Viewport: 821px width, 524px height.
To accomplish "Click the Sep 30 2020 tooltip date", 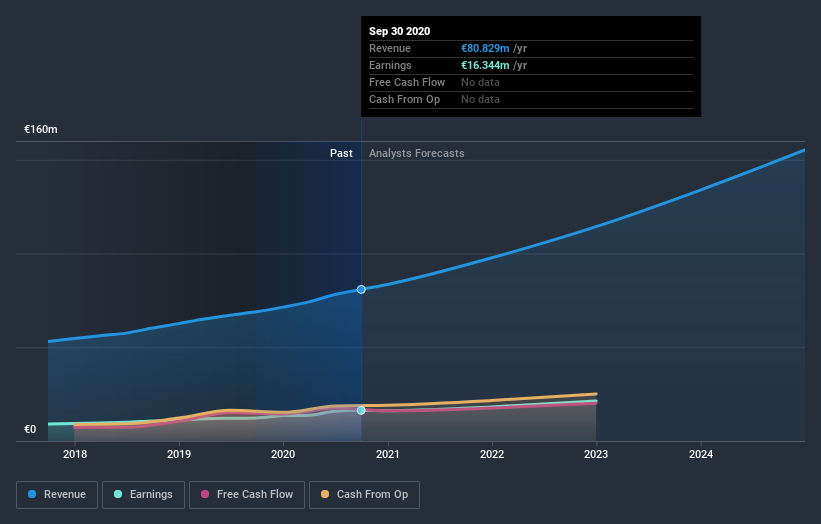I will (x=400, y=31).
